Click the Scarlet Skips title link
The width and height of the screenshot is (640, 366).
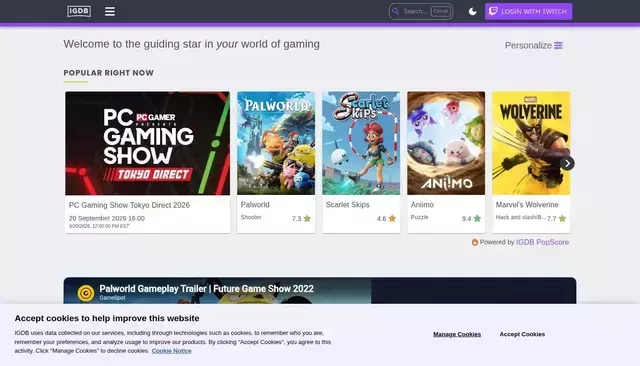pyautogui.click(x=347, y=204)
